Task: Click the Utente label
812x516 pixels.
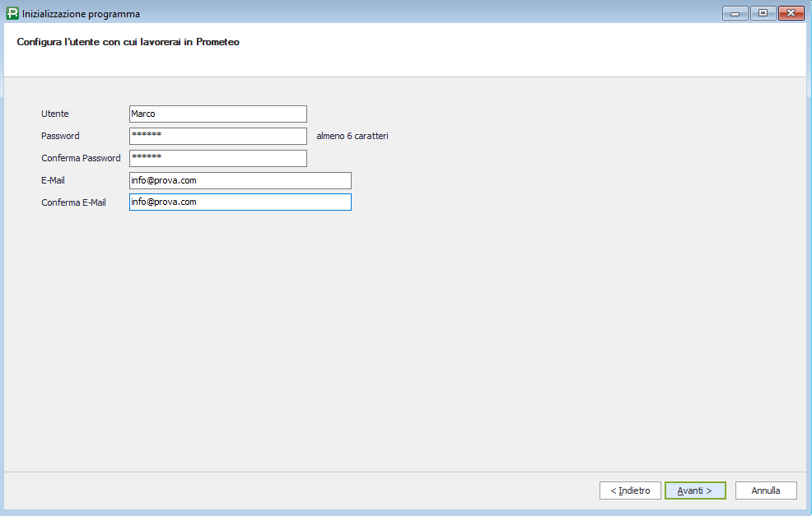Action: tap(55, 114)
